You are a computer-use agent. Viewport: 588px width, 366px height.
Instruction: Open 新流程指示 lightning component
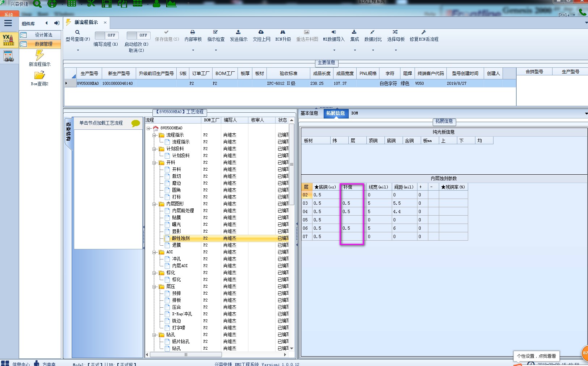click(x=39, y=58)
